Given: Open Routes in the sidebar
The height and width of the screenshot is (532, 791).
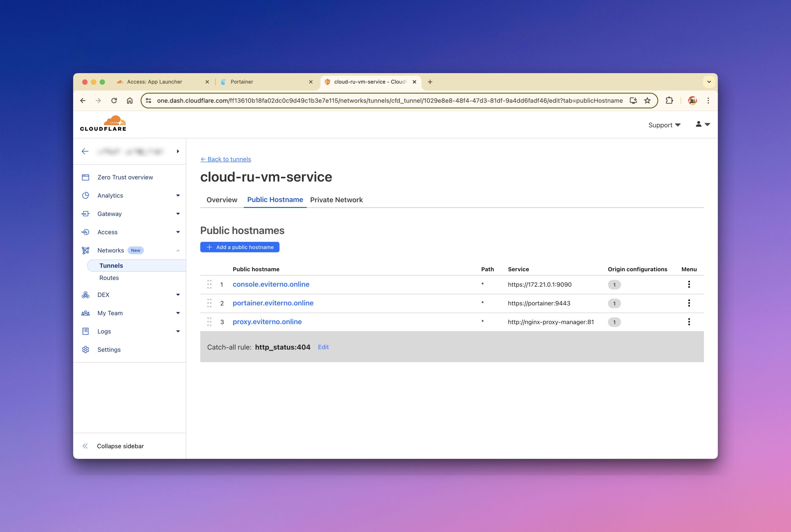Looking at the screenshot, I should pos(109,278).
